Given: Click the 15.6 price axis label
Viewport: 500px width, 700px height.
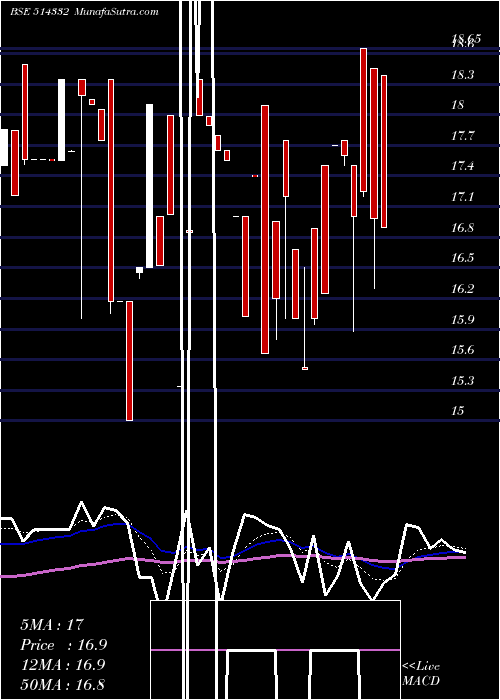Looking at the screenshot, I should click(x=462, y=350).
